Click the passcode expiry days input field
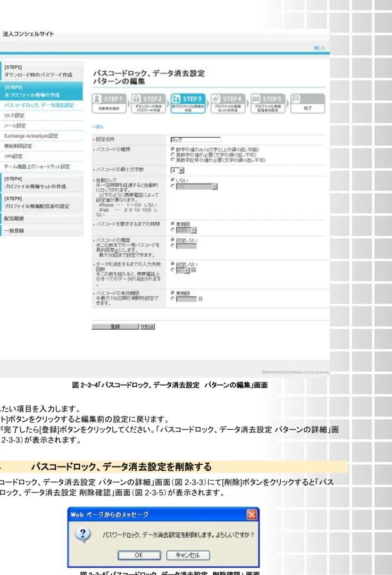 pos(186,299)
